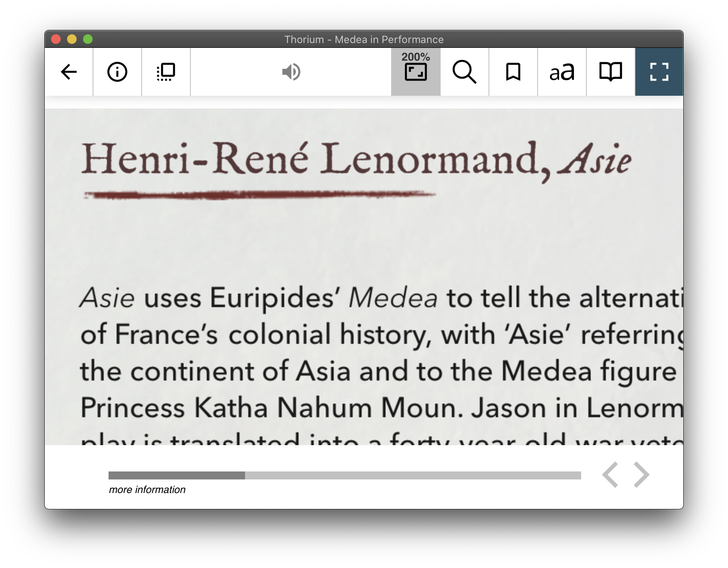728x568 pixels.
Task: Open the zoom level control showing 200%
Action: pos(415,72)
